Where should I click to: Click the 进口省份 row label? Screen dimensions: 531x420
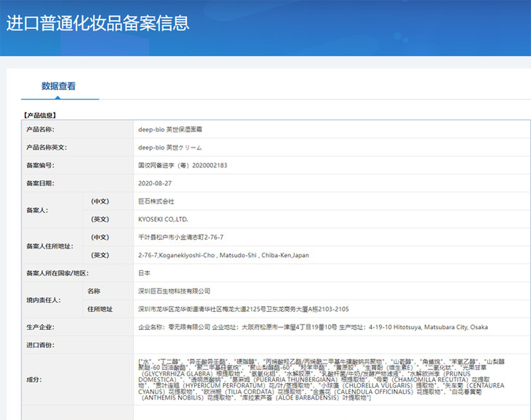41,344
